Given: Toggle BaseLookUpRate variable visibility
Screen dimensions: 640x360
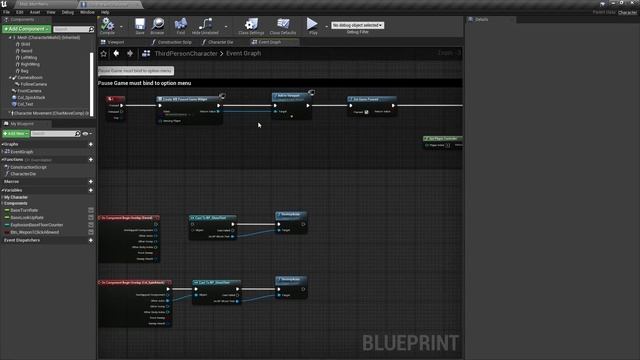Looking at the screenshot, I should (91, 218).
